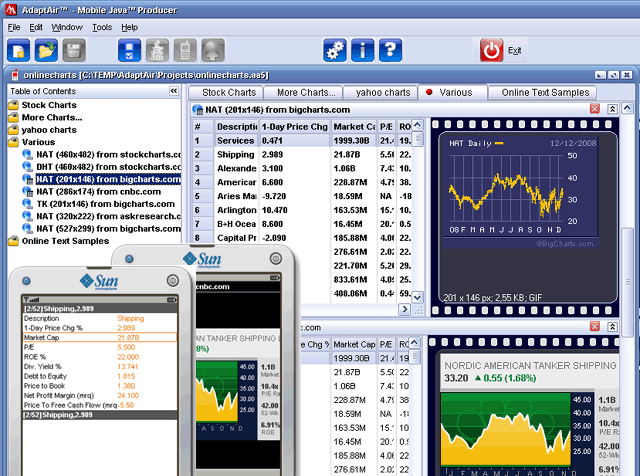Viewport: 640px width, 476px height.
Task: Collapse the NAT (201x146) bigcharts panel
Action: pos(612,109)
